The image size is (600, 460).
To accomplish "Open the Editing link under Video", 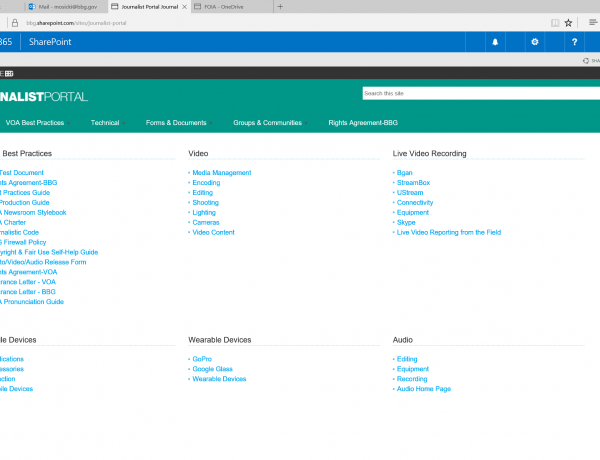I will tap(202, 192).
